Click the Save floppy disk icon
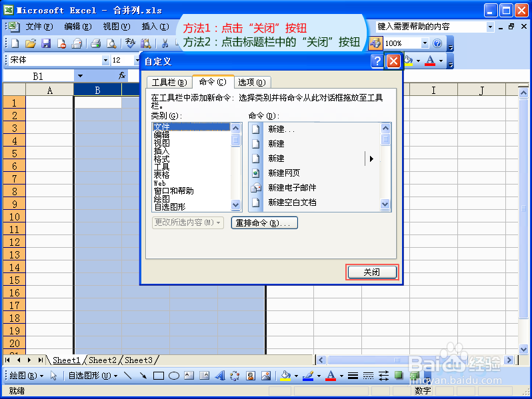Screen dimensions: 532x399 [46, 43]
